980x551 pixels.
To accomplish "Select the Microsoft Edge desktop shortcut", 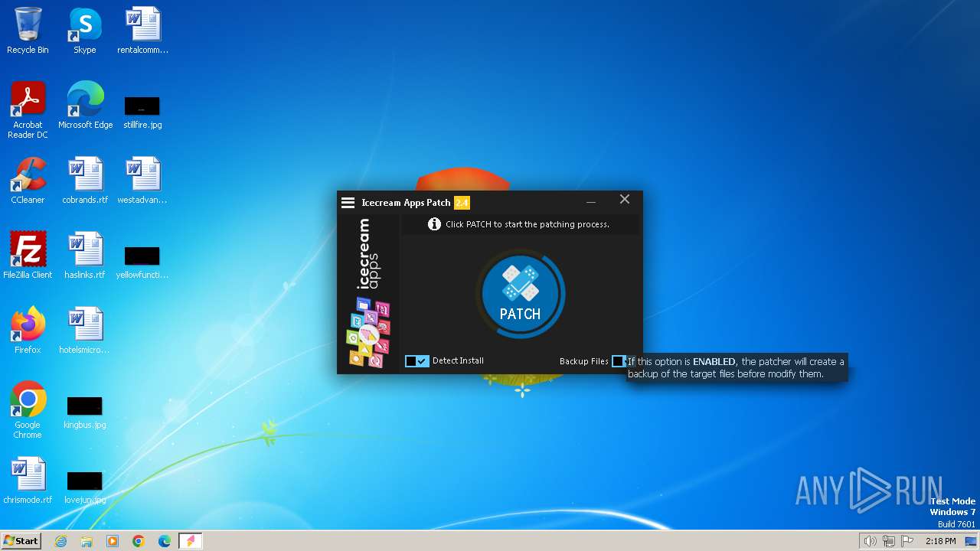I will [x=85, y=106].
